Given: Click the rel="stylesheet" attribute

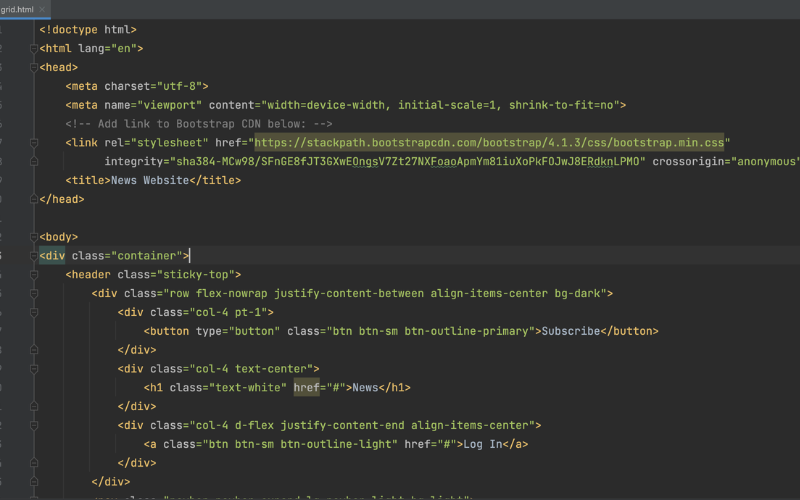Looking at the screenshot, I should tap(156, 143).
